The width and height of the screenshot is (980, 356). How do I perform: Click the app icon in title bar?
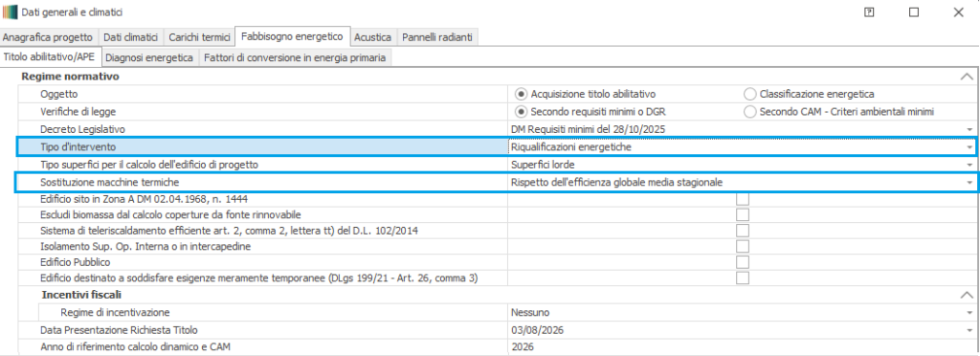[10, 11]
